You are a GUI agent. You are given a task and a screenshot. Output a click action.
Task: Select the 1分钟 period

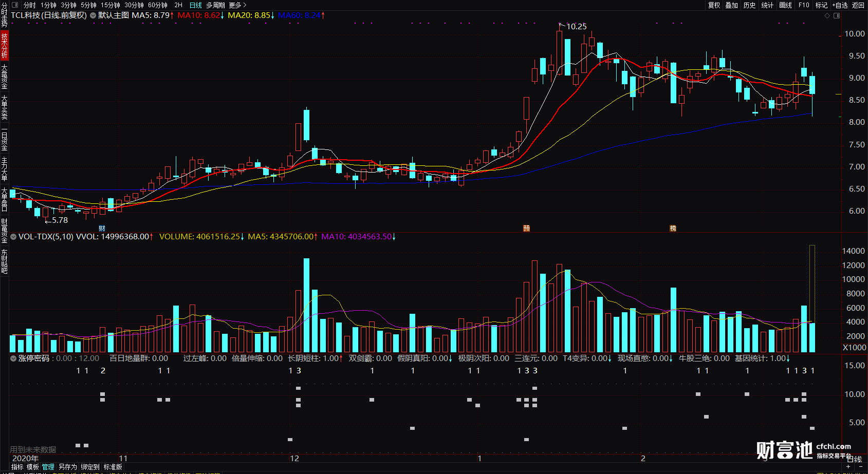point(48,5)
